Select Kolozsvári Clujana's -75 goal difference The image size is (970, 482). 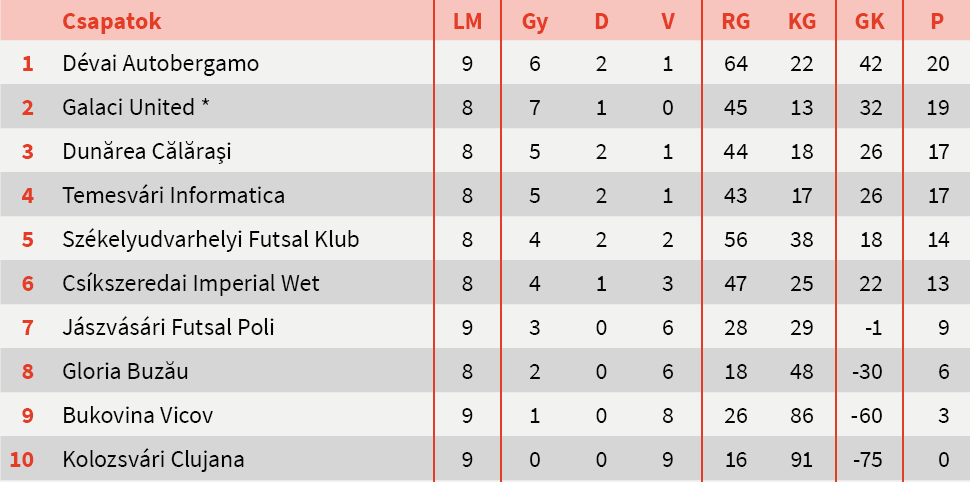pos(868,460)
